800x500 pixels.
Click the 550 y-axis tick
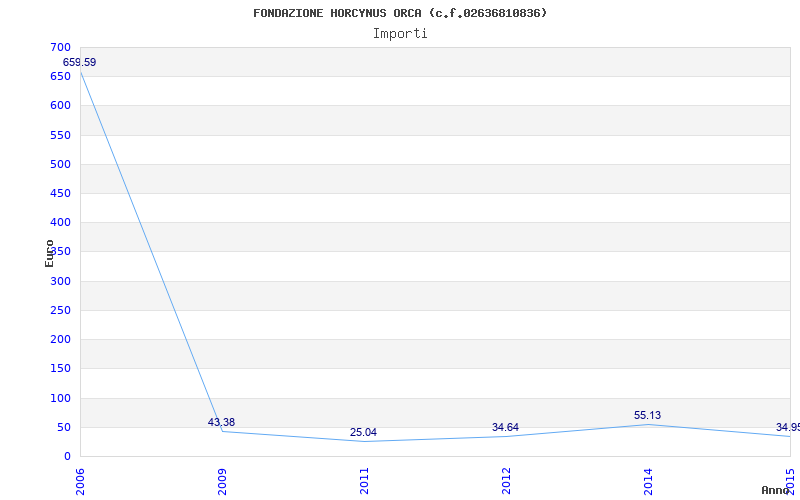[x=61, y=135]
